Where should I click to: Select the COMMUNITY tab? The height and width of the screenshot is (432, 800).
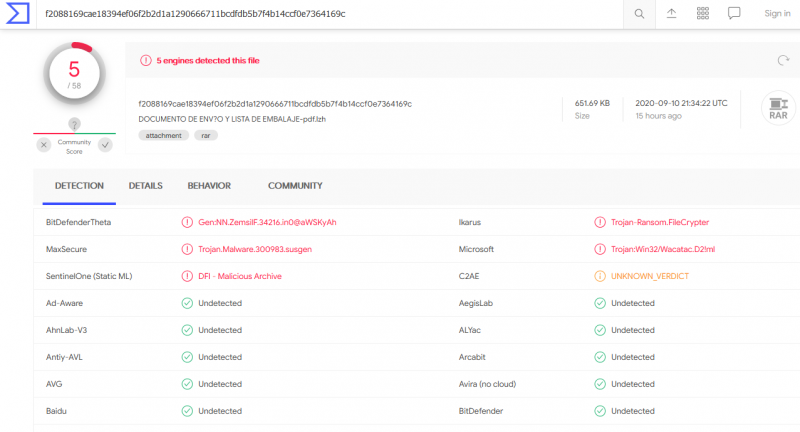pyautogui.click(x=295, y=186)
